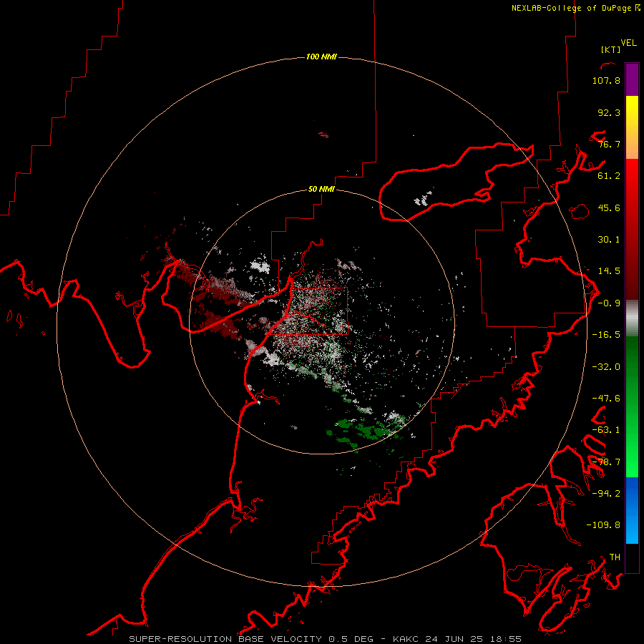Click the -94.2 velocity scale value
The height and width of the screenshot is (644, 644).
pos(606,493)
